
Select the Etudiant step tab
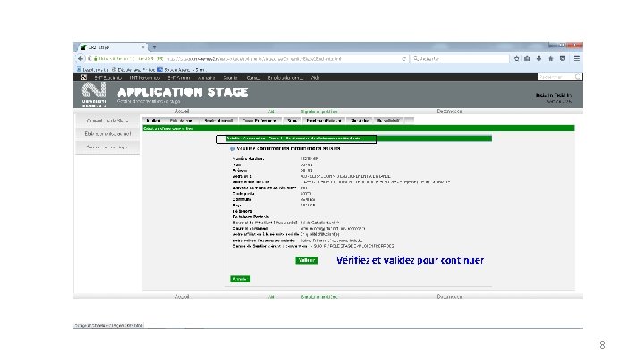coord(153,121)
